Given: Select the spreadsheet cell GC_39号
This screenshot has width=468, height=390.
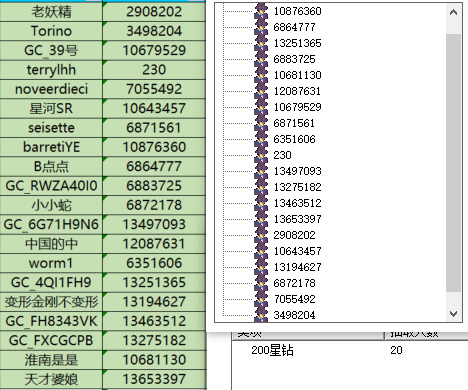Looking at the screenshot, I should click(x=51, y=50).
